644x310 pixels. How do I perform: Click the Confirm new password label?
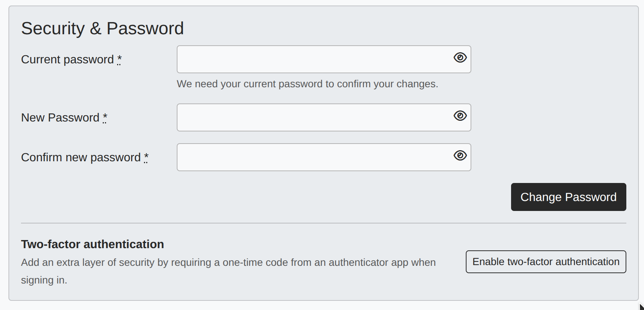[x=81, y=158]
